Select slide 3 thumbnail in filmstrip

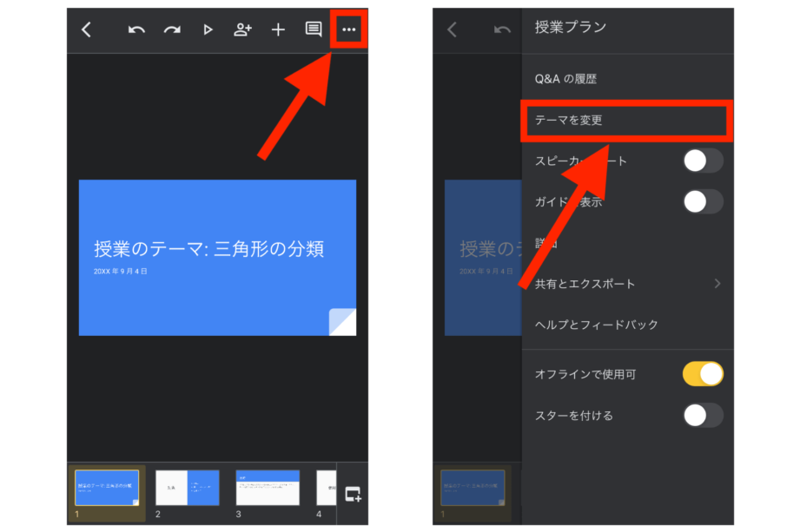click(x=268, y=488)
